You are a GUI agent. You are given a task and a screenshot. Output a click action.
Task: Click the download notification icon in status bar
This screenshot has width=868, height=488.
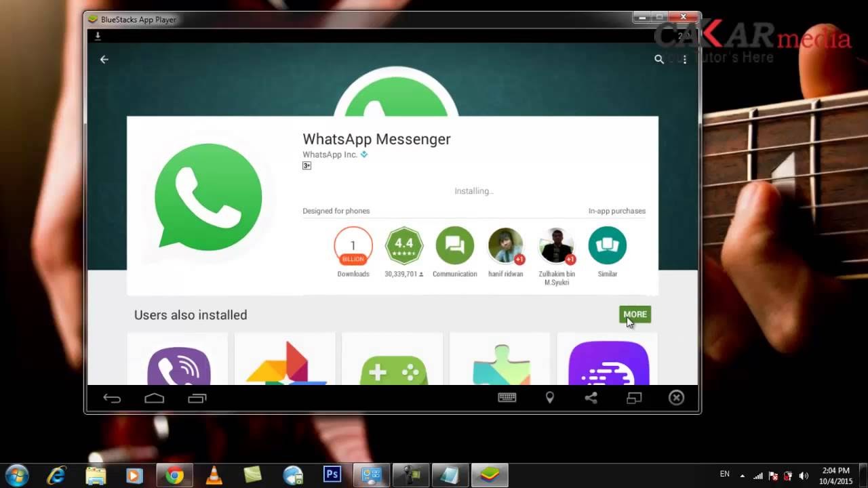tap(98, 35)
